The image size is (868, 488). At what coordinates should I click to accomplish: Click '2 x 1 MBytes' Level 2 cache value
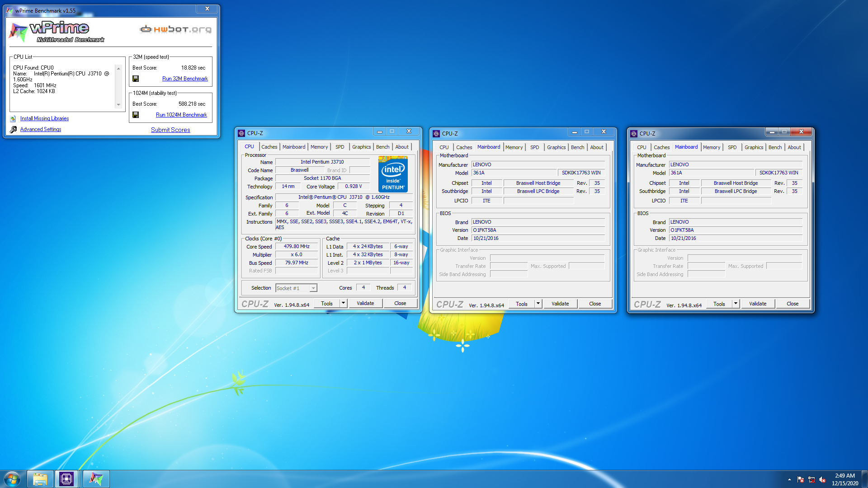click(x=368, y=263)
